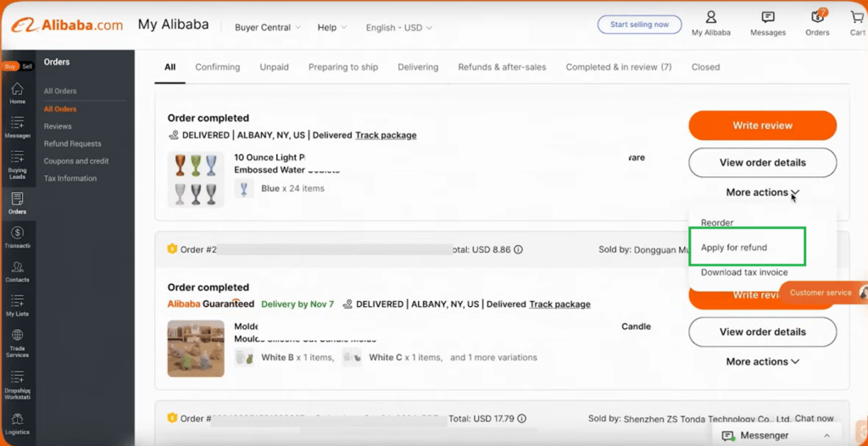View order details for goblets order

pyautogui.click(x=763, y=162)
